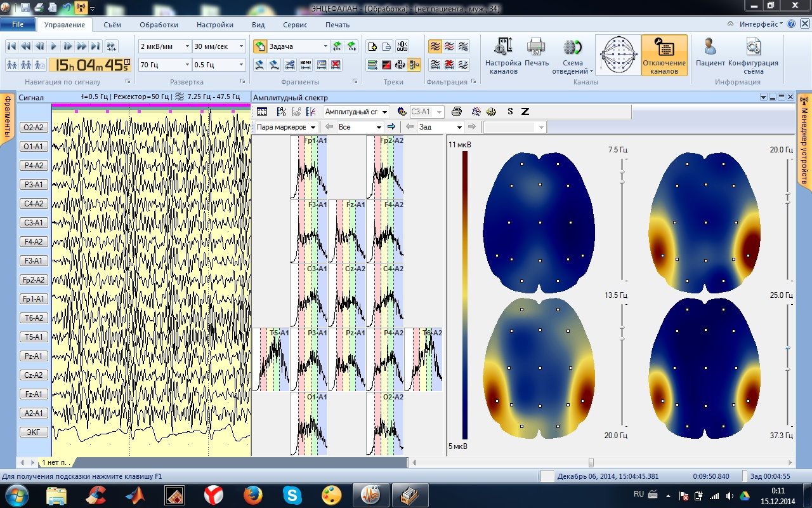Click the T5-A1 channel button
Viewport: 812px width, 508px height.
[33, 337]
